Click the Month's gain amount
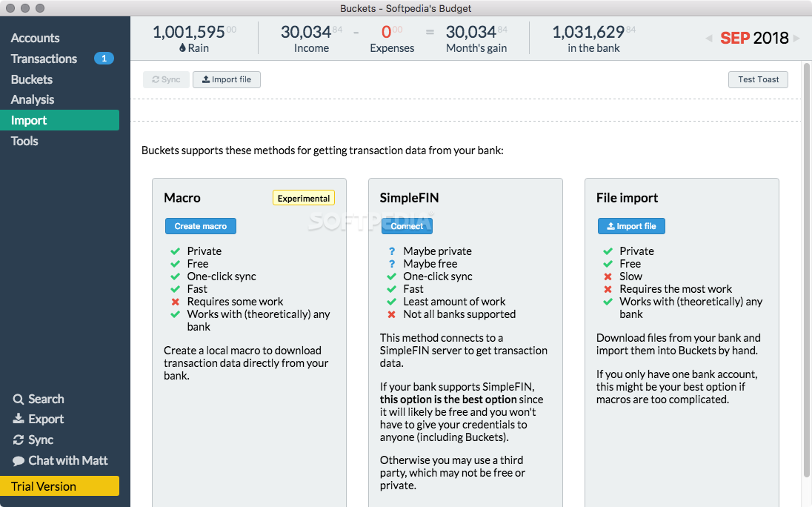Viewport: 812px width, 507px height. [x=476, y=32]
